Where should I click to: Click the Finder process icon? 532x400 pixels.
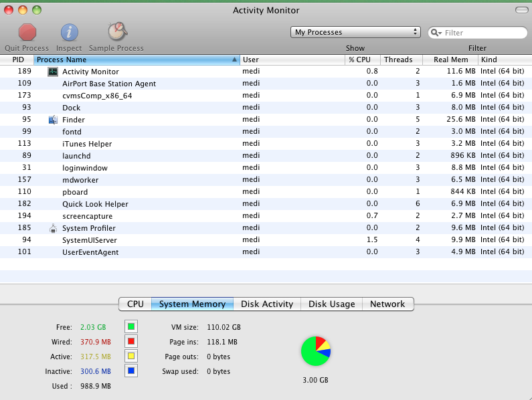click(x=53, y=120)
